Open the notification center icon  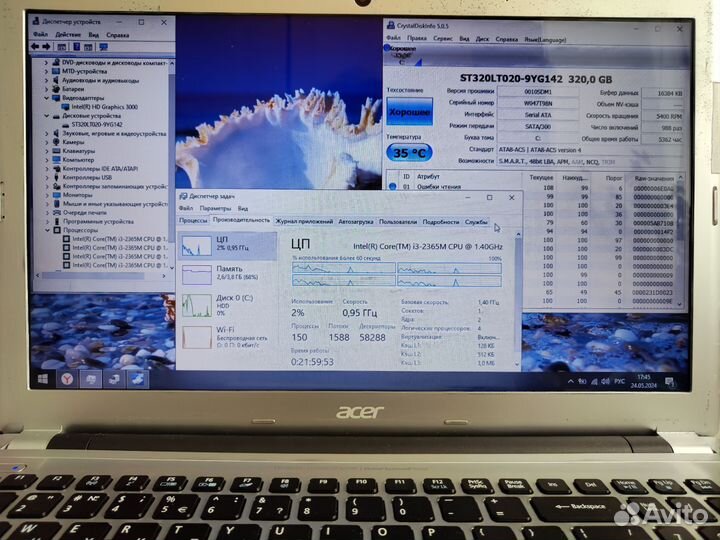click(669, 382)
